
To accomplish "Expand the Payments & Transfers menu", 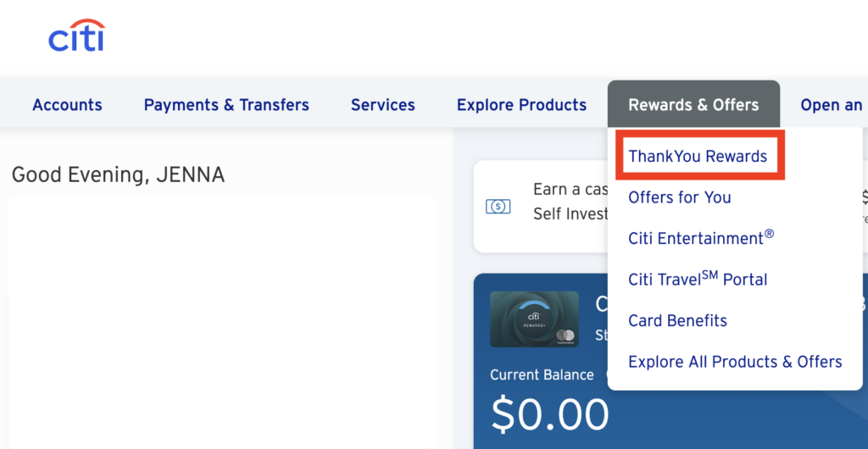I will 226,105.
